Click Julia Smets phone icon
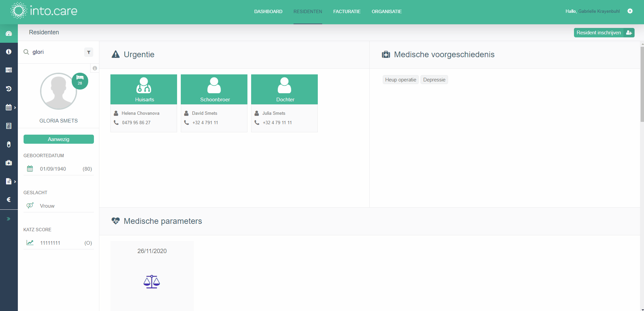The height and width of the screenshot is (311, 644). (x=257, y=123)
